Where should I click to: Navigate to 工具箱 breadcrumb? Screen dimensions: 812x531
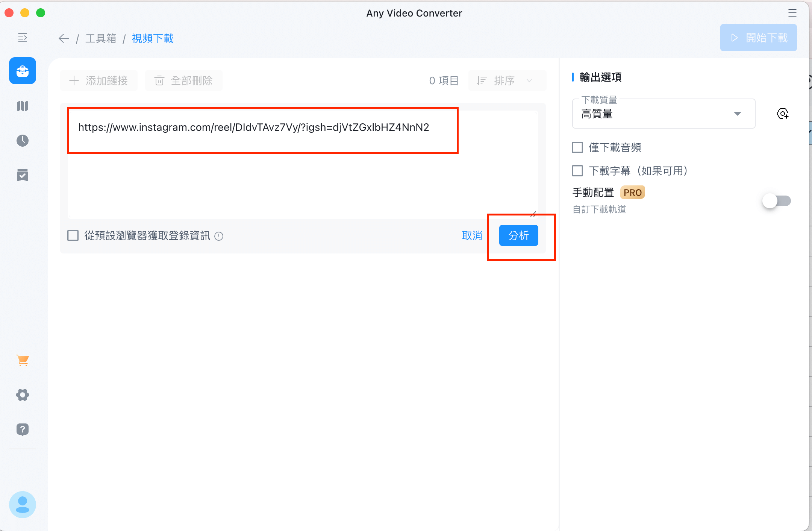[x=101, y=38]
